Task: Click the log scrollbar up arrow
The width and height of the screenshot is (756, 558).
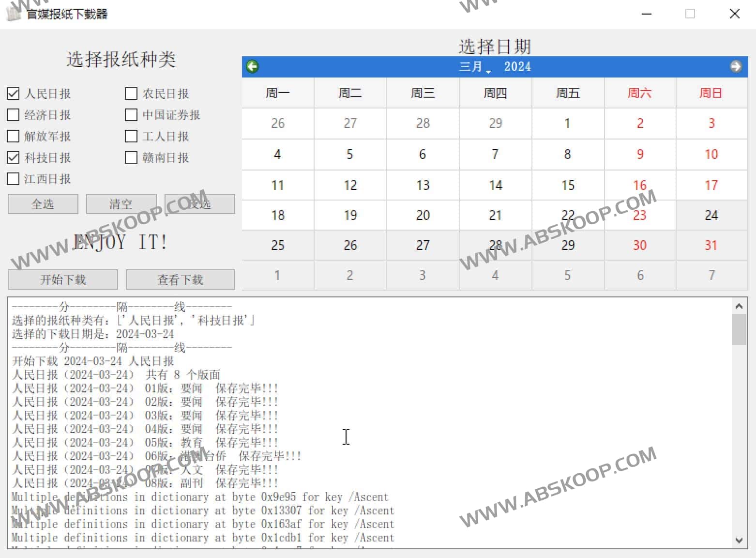Action: coord(739,306)
